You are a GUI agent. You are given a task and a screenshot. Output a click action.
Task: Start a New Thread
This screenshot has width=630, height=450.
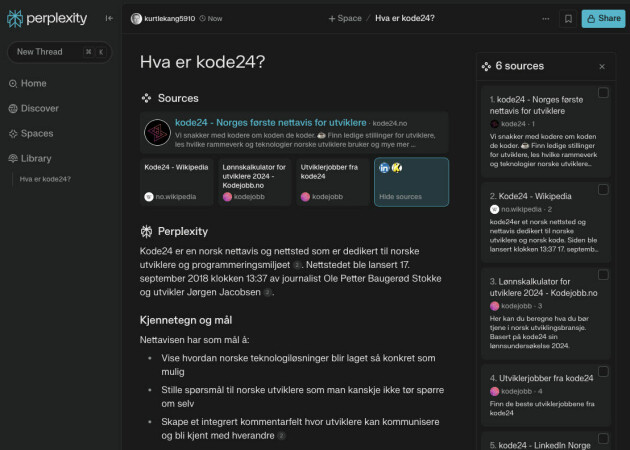coord(59,52)
